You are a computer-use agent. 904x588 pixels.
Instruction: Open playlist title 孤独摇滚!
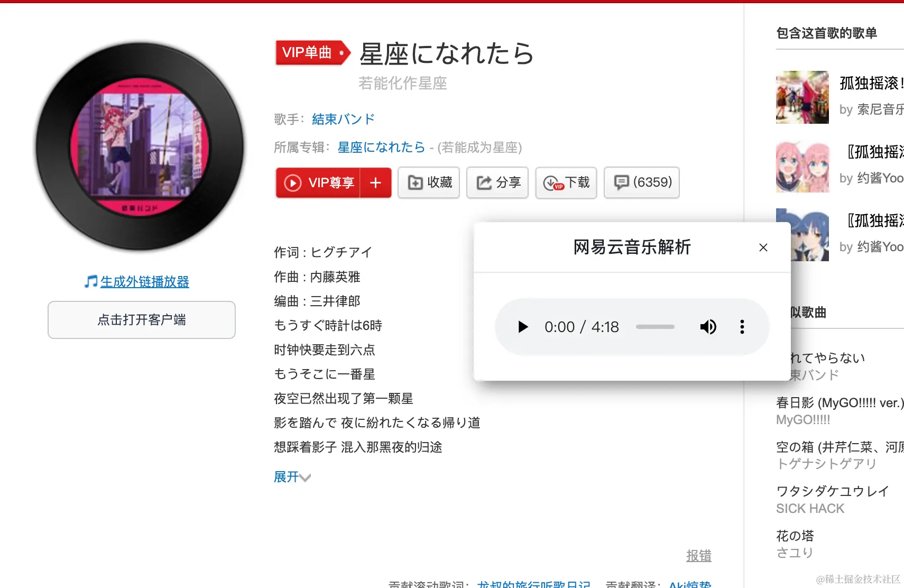pyautogui.click(x=872, y=83)
